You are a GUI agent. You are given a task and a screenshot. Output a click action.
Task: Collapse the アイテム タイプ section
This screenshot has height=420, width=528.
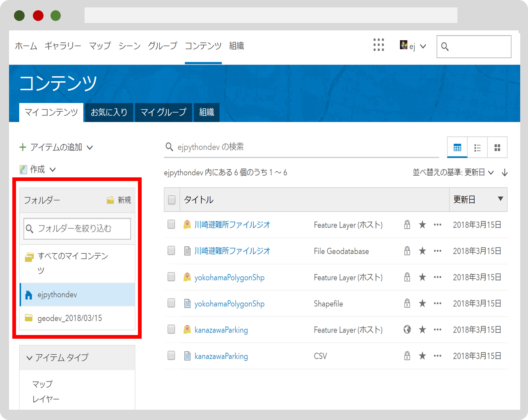click(57, 358)
